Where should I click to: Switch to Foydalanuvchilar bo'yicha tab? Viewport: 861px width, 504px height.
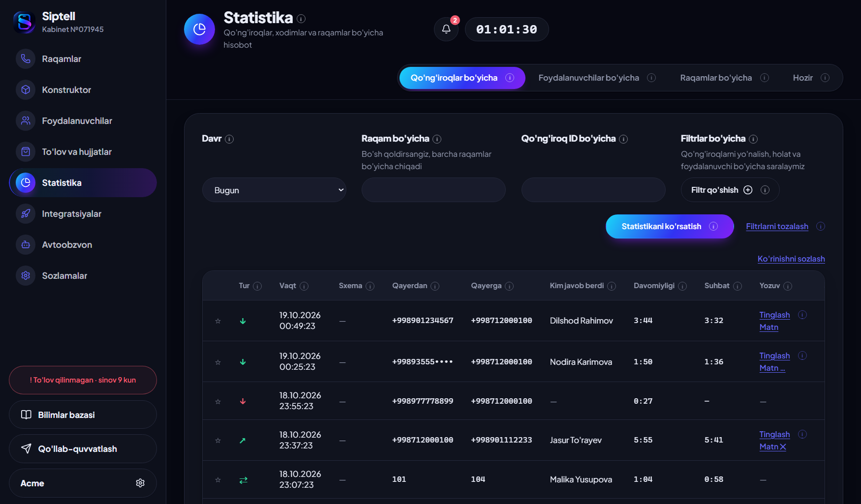tap(597, 78)
